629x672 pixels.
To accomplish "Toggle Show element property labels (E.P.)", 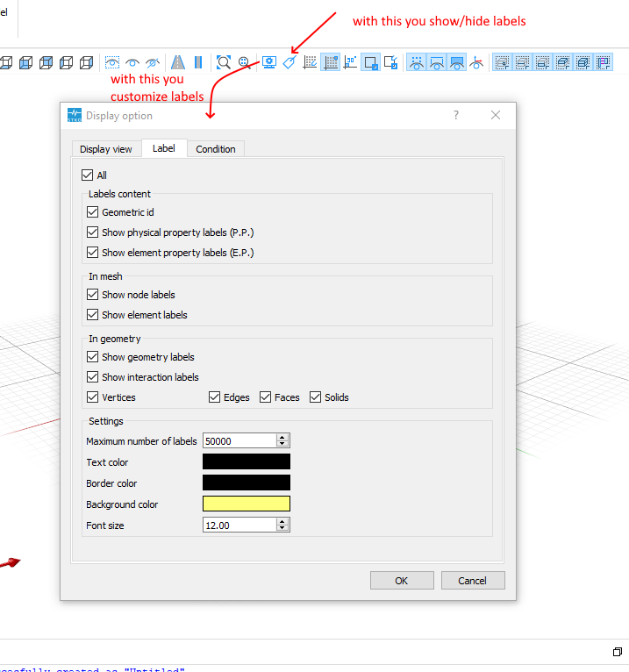I will click(92, 252).
